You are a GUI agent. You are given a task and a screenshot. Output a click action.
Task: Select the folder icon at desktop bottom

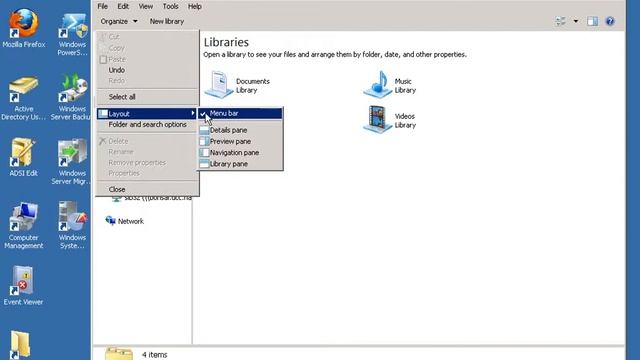(20, 345)
